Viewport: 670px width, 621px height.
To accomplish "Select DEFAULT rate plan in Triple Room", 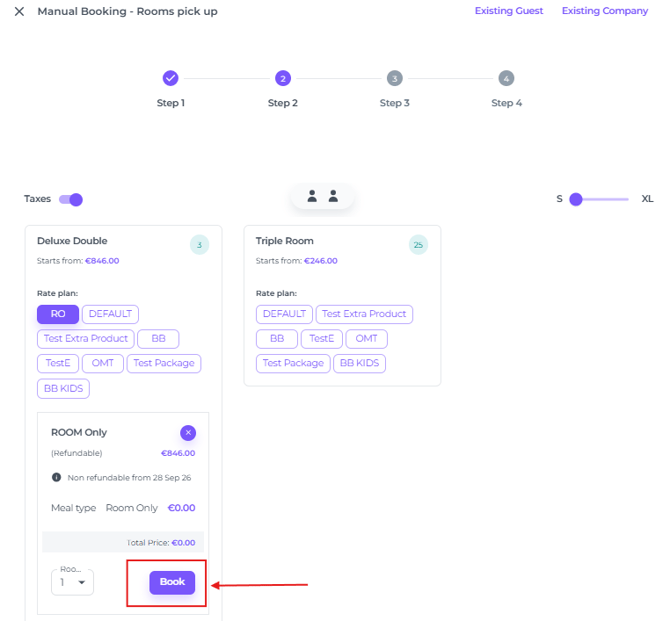I will [284, 314].
